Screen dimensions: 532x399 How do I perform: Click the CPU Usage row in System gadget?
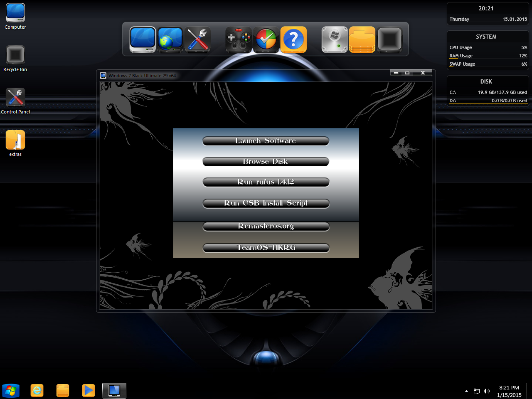point(488,47)
